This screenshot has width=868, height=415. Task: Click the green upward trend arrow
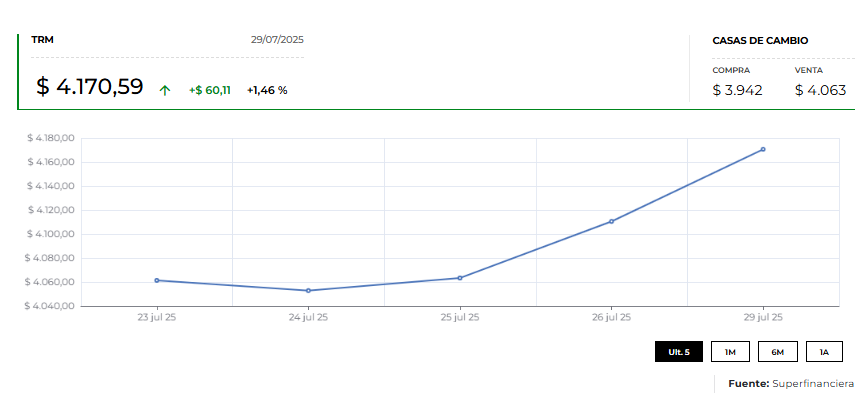(x=165, y=90)
